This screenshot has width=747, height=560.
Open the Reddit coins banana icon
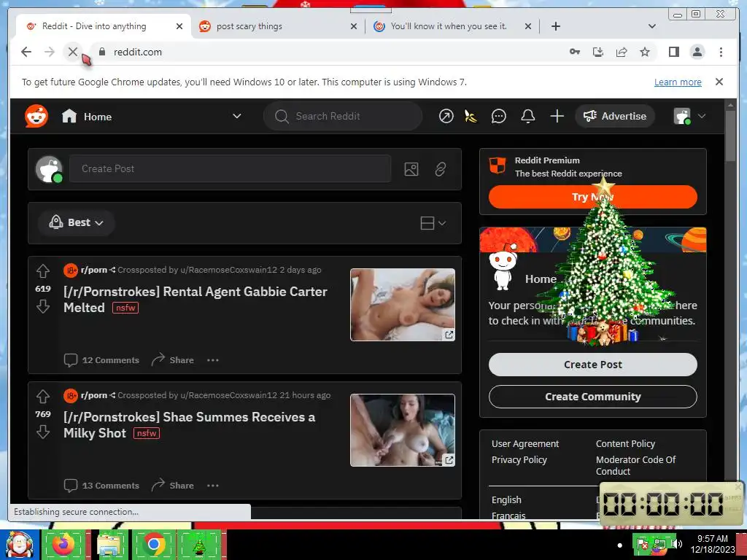click(471, 116)
